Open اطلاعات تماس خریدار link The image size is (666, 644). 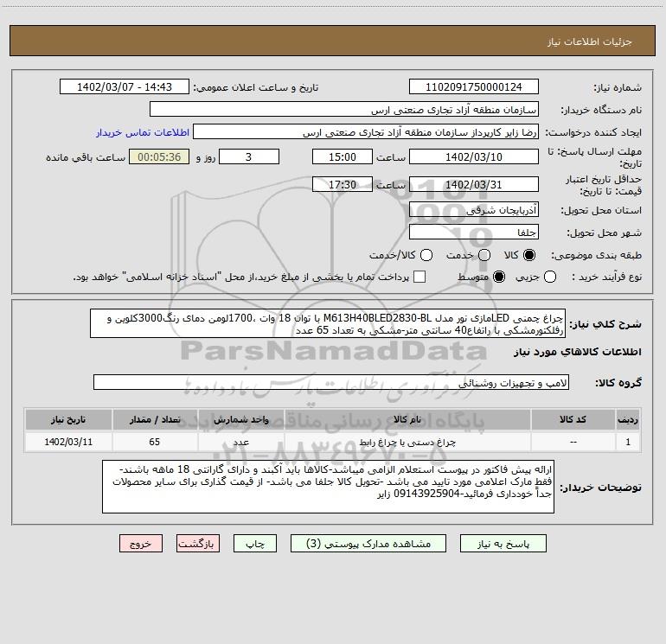point(143,132)
